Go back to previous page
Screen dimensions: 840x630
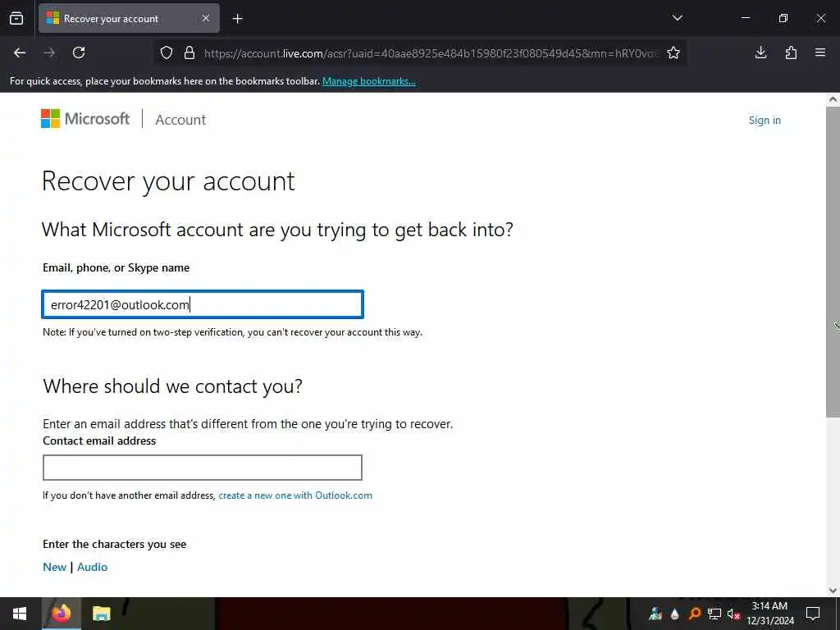tap(20, 52)
